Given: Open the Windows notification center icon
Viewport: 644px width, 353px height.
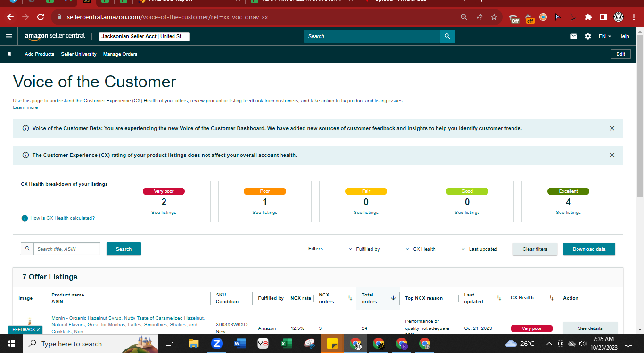Looking at the screenshot, I should 628,344.
